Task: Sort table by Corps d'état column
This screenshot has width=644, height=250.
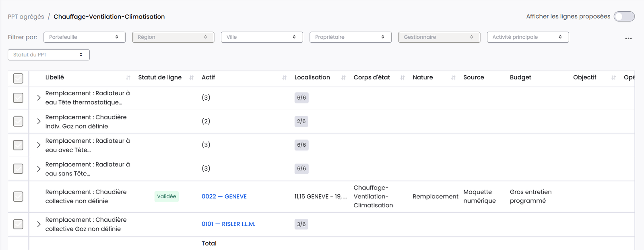Action: pos(402,78)
